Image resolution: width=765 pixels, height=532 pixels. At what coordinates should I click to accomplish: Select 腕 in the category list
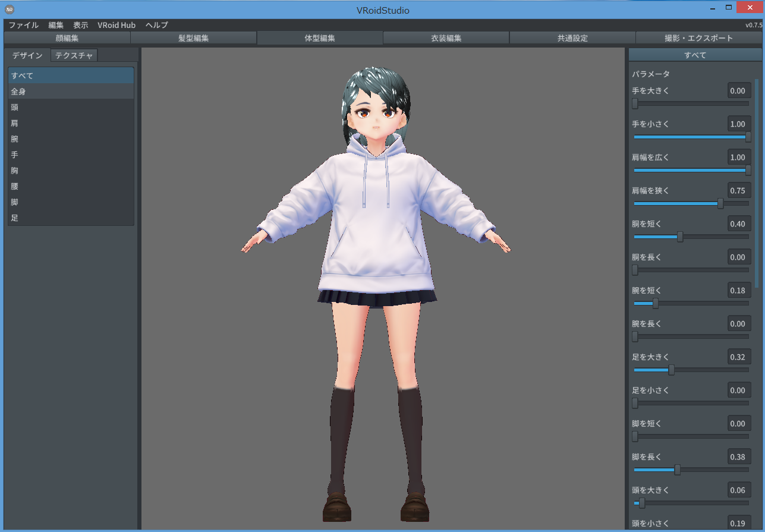[x=71, y=139]
